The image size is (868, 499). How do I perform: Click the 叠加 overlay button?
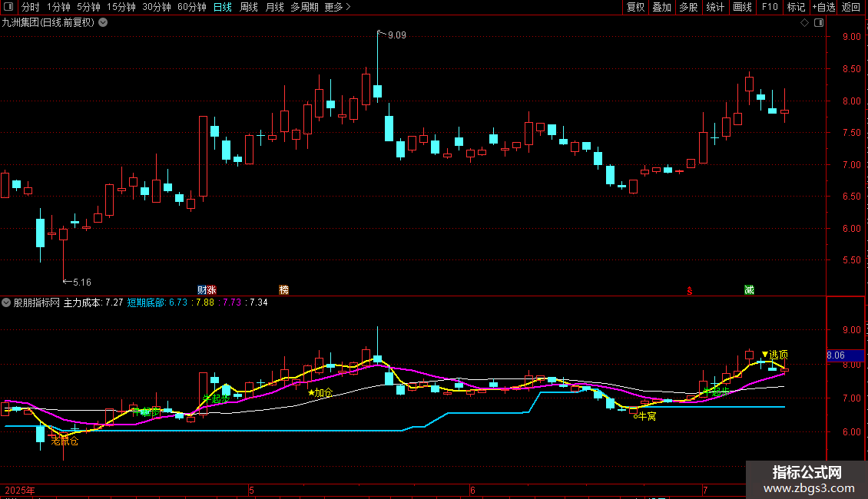662,7
